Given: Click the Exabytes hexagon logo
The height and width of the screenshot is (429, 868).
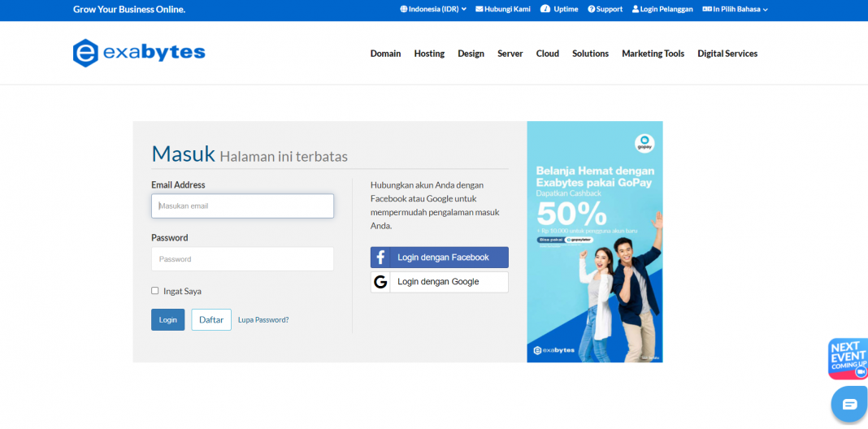Looking at the screenshot, I should (x=85, y=53).
